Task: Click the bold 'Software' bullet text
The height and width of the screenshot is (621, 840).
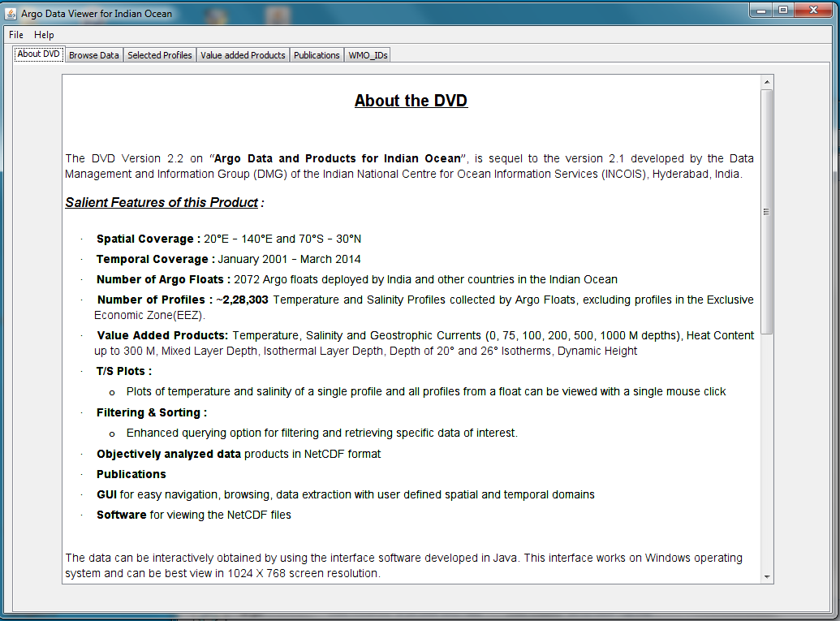Action: pos(122,515)
